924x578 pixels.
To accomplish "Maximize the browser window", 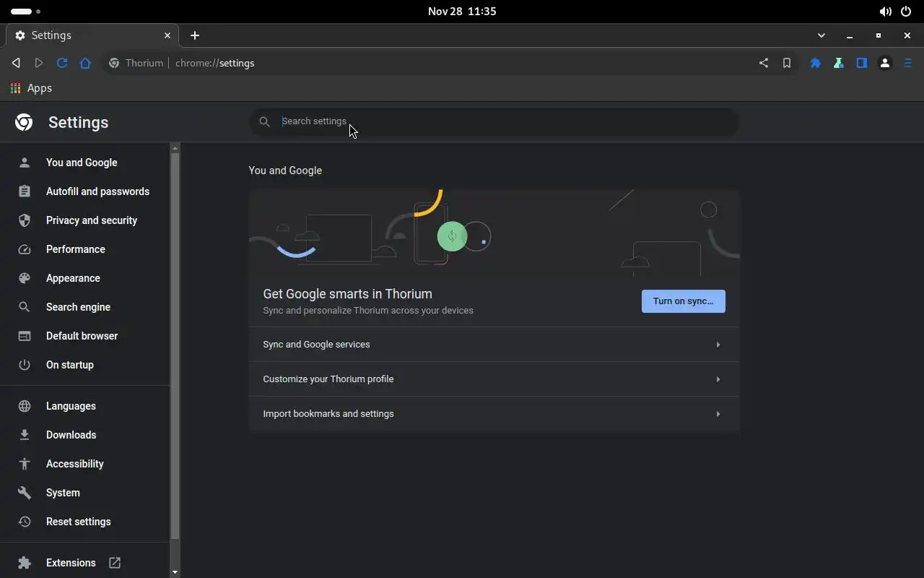I will click(x=879, y=35).
